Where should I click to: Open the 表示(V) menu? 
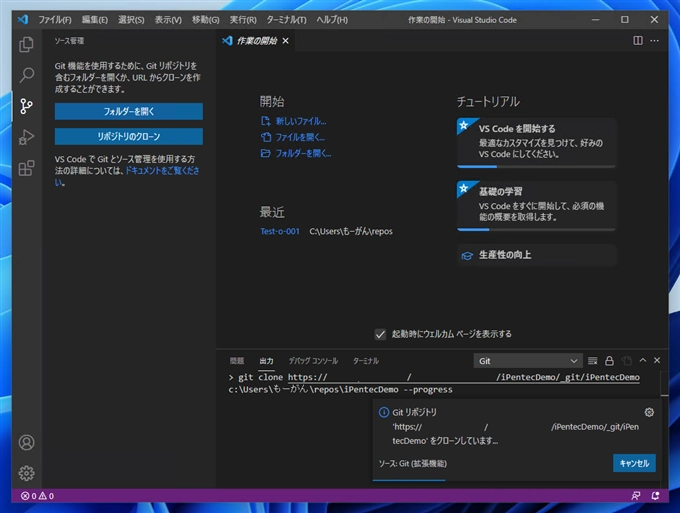(x=168, y=20)
